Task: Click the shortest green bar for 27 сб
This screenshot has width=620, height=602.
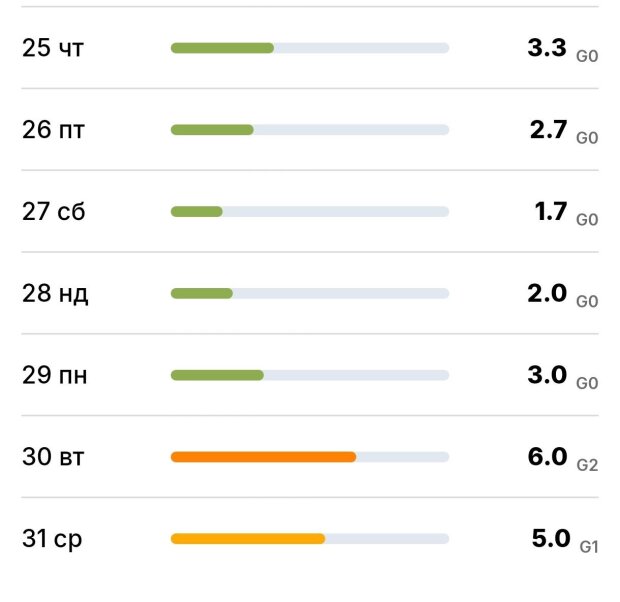Action: (x=196, y=212)
